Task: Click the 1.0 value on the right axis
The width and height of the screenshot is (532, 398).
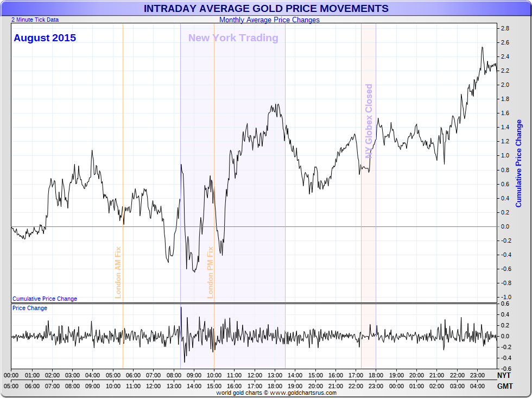Action: (x=505, y=155)
